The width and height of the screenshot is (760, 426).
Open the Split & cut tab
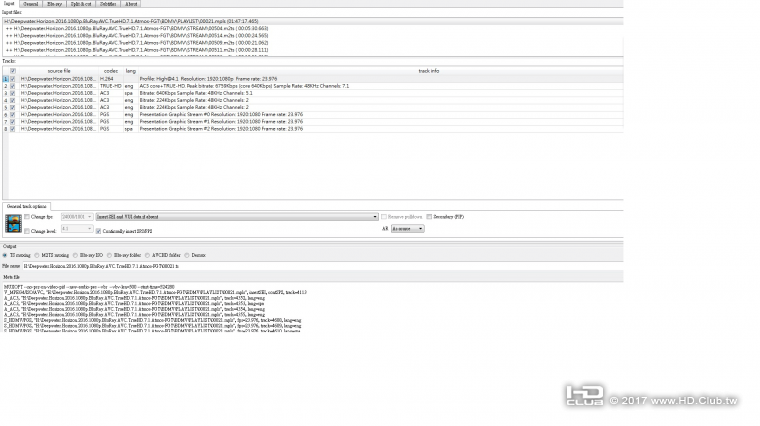click(80, 4)
